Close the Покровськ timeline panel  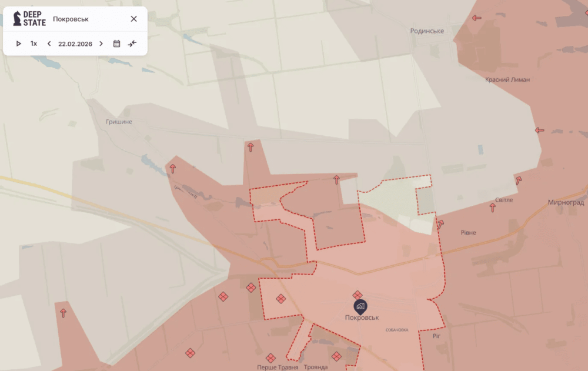click(x=133, y=19)
